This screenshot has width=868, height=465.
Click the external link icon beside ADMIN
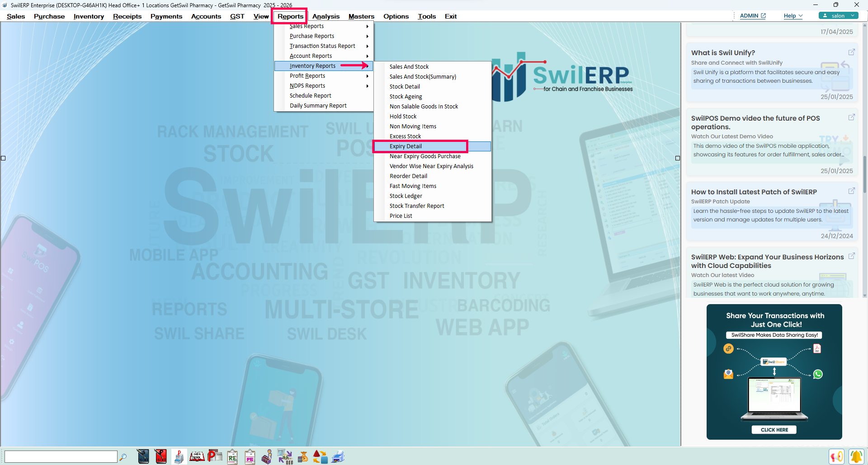[x=763, y=15]
